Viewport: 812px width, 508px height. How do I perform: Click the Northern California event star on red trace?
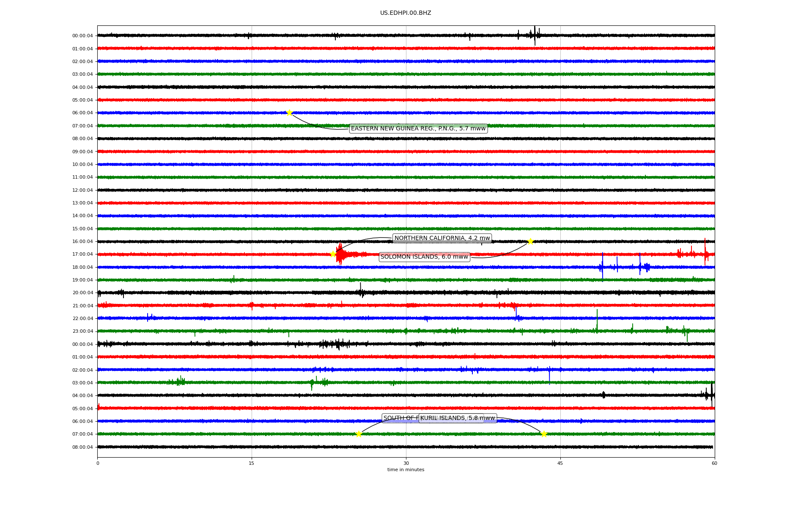(333, 254)
